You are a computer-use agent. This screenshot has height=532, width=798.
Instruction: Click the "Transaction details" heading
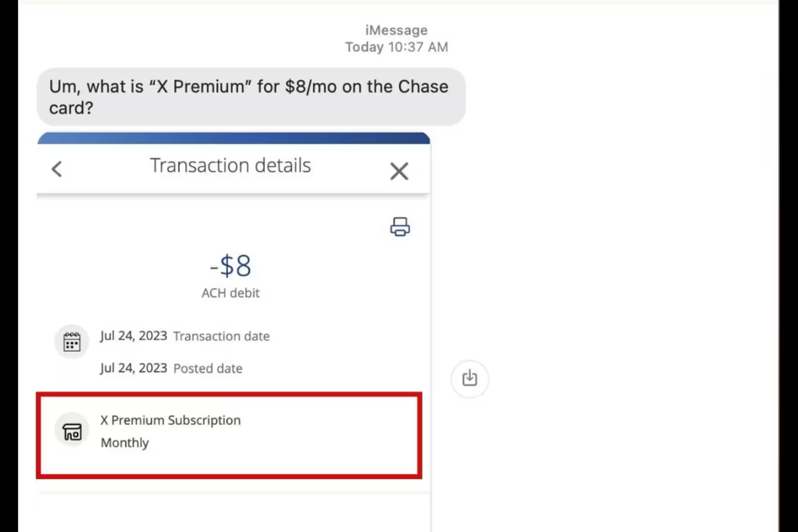coord(230,166)
